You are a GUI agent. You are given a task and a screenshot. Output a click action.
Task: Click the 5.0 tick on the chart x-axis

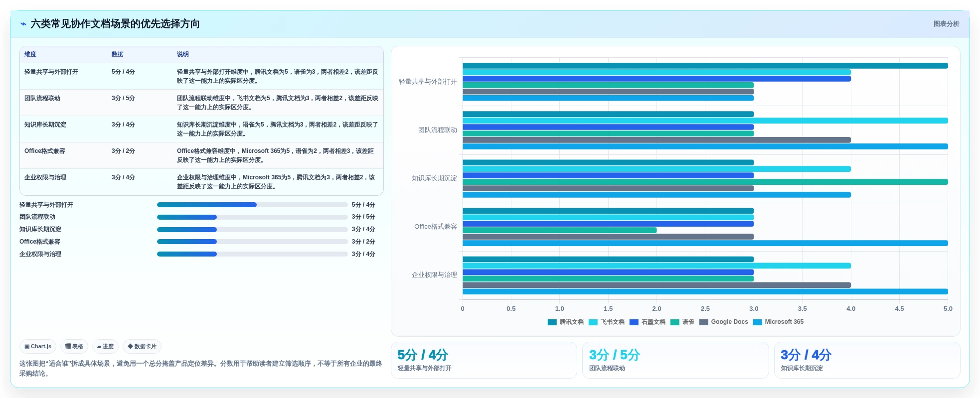click(948, 309)
